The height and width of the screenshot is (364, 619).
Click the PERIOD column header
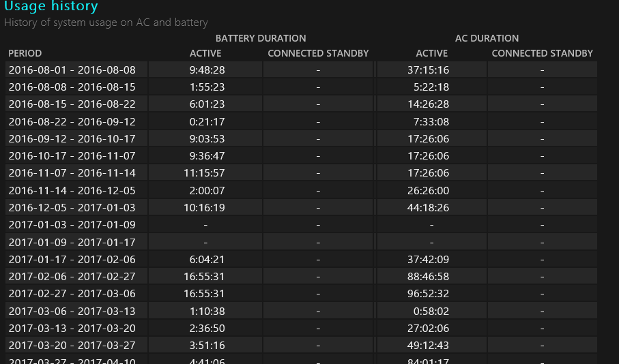tap(25, 53)
